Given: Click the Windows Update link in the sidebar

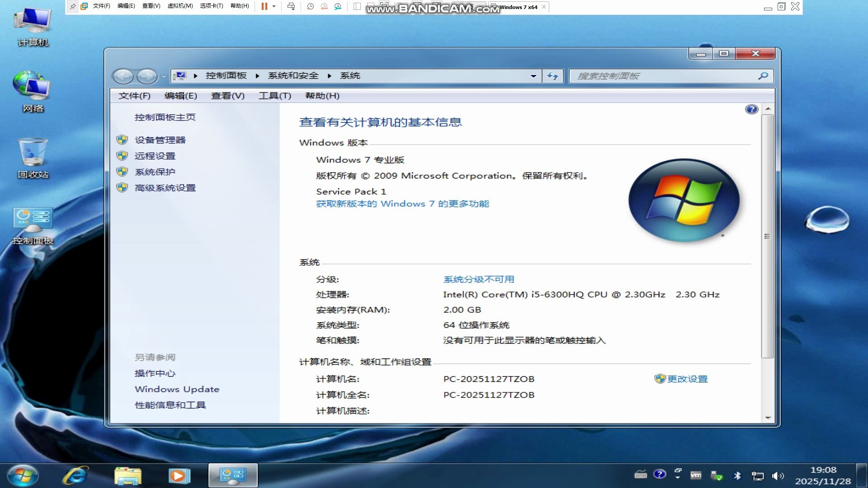Looking at the screenshot, I should pyautogui.click(x=177, y=389).
